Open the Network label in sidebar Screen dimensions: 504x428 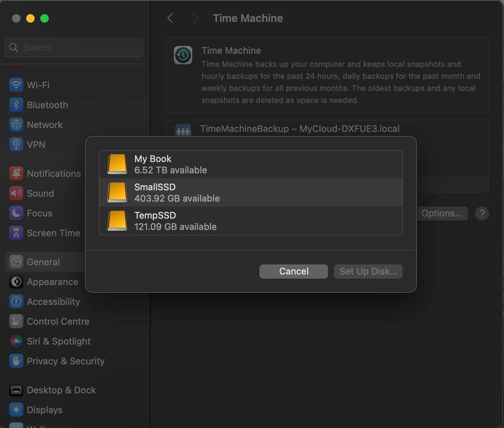tap(45, 125)
